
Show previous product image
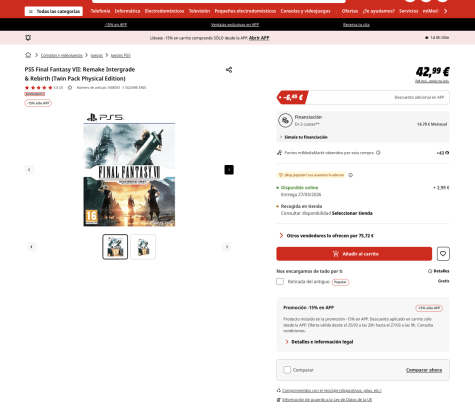tap(29, 170)
